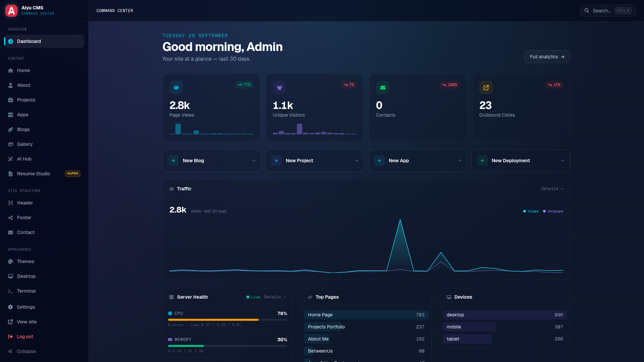
Task: Click the ALPHA badge
Action: tap(72, 174)
